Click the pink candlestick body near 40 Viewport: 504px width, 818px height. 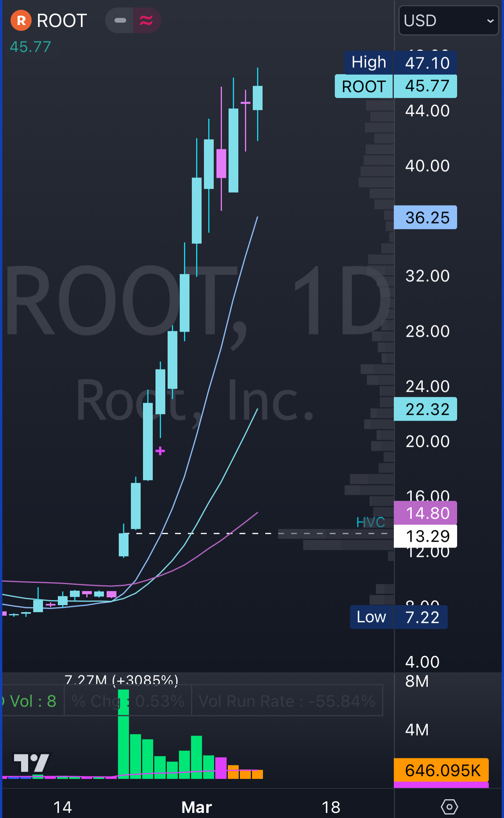(x=221, y=163)
